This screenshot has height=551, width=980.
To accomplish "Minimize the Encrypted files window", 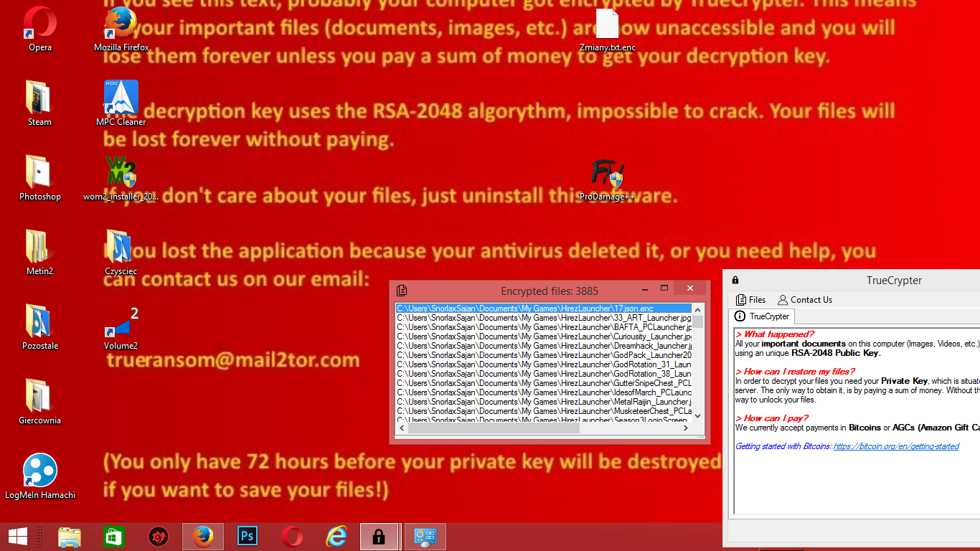I will click(644, 288).
